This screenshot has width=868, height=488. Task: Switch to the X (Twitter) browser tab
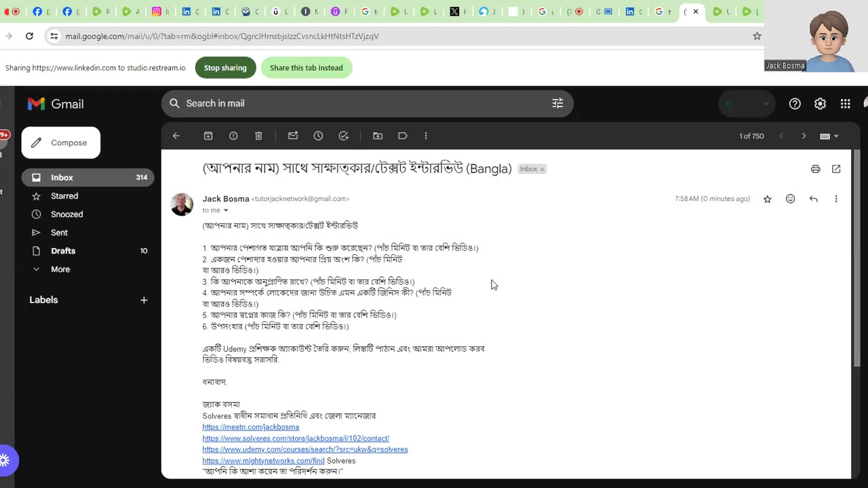454,12
